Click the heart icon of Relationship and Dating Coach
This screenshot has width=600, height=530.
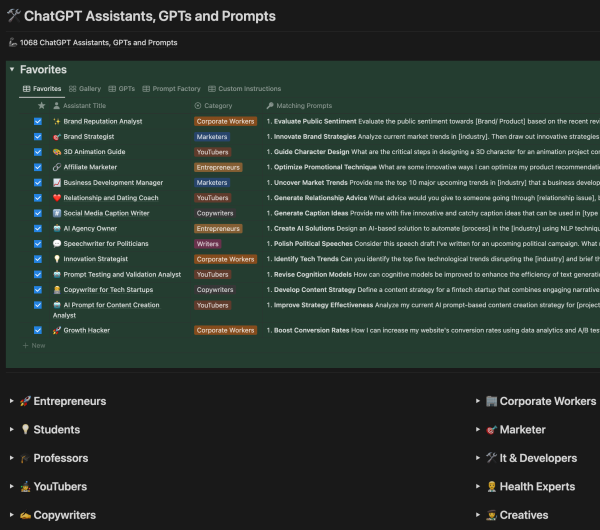coord(57,198)
